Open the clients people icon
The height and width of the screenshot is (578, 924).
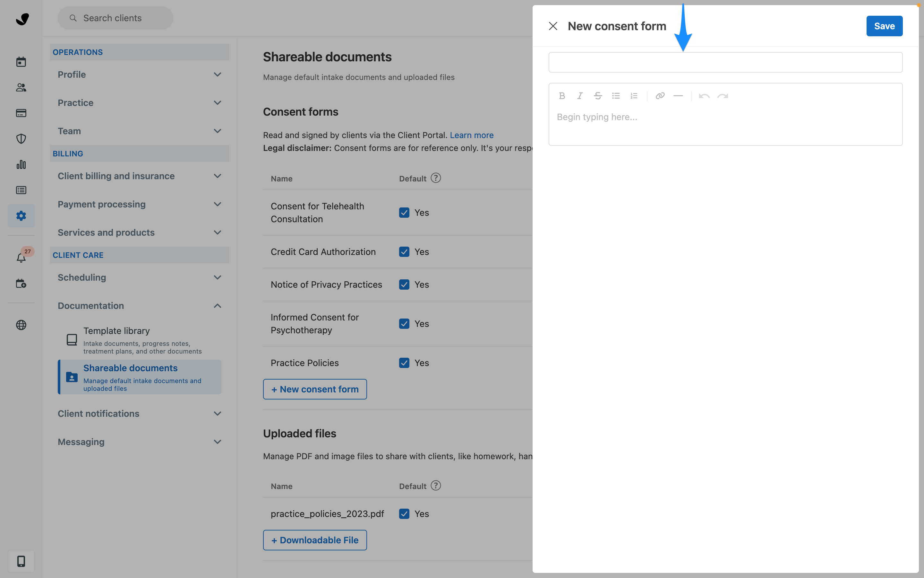[x=21, y=88]
